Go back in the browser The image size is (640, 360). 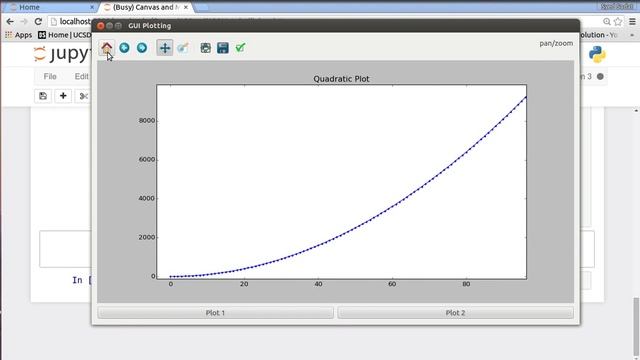tap(10, 22)
